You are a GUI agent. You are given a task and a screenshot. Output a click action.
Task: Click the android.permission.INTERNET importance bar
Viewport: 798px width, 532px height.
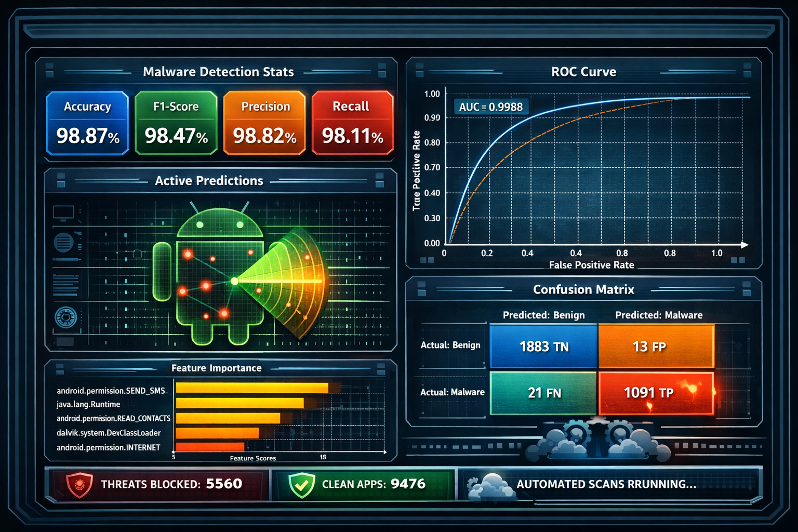(210, 447)
